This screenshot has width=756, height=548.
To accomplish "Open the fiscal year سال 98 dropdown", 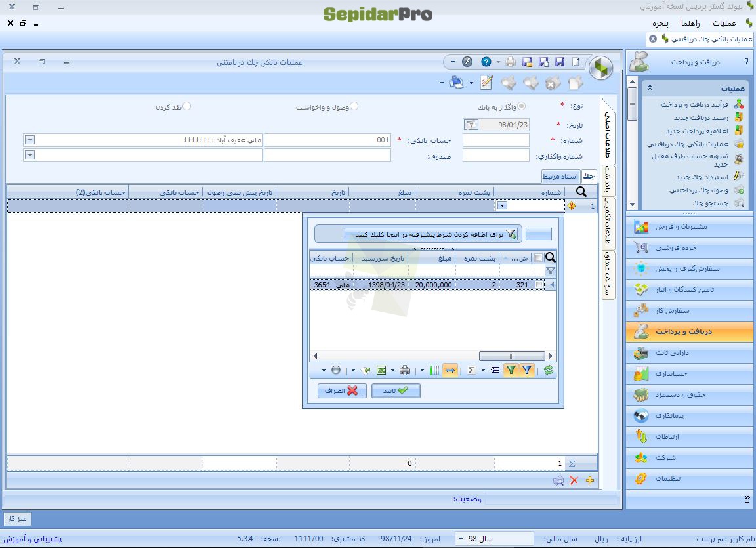I will point(461,539).
